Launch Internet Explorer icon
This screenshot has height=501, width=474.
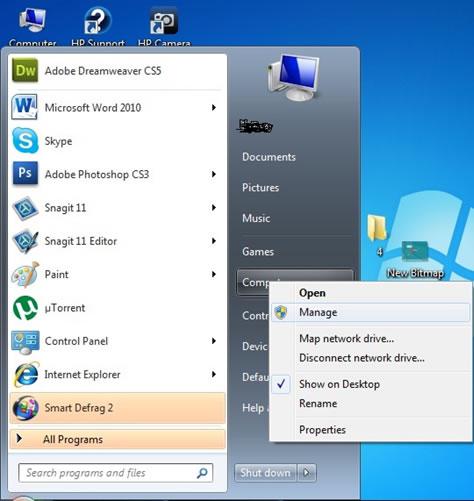26,374
